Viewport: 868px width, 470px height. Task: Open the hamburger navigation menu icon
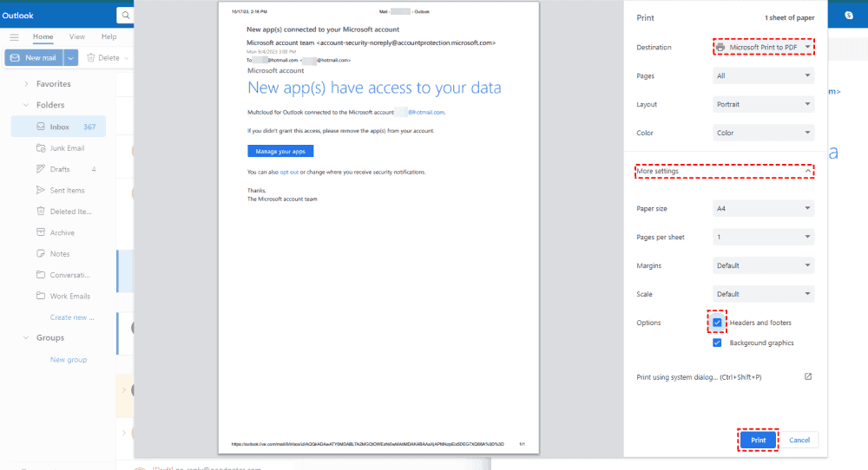(x=15, y=37)
